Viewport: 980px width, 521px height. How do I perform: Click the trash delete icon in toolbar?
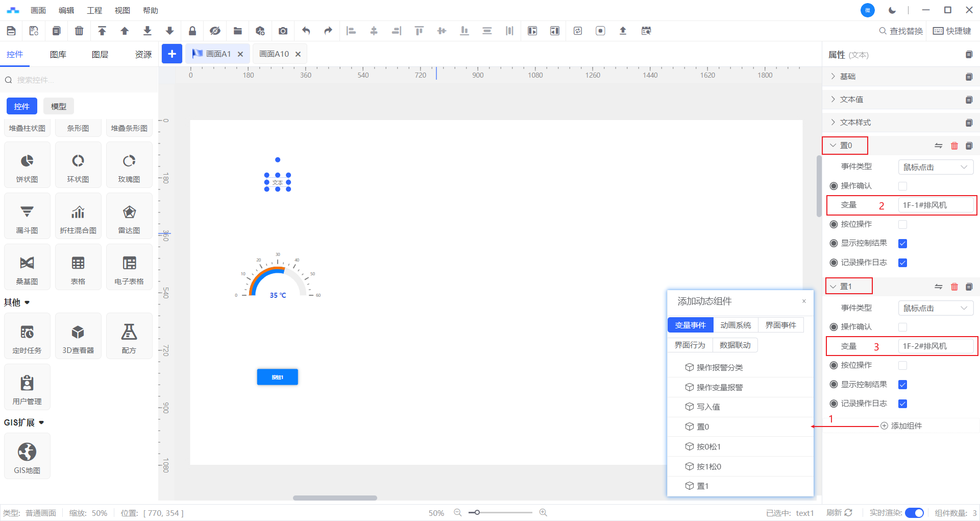coord(79,31)
